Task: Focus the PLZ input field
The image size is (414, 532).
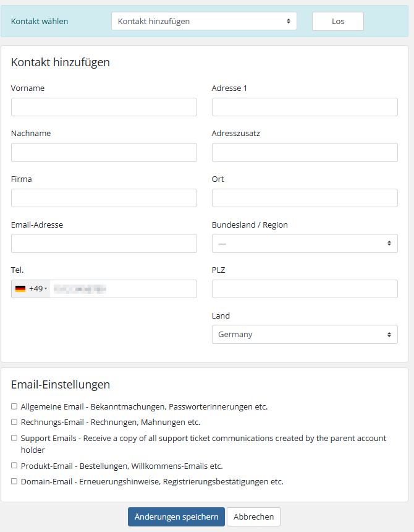Action: coord(305,289)
